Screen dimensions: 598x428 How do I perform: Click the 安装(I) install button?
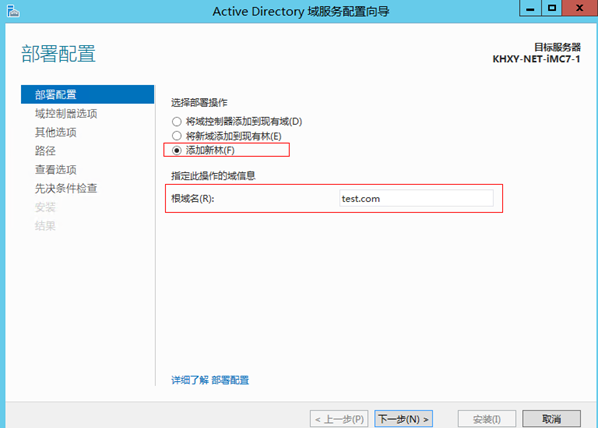[x=487, y=419]
